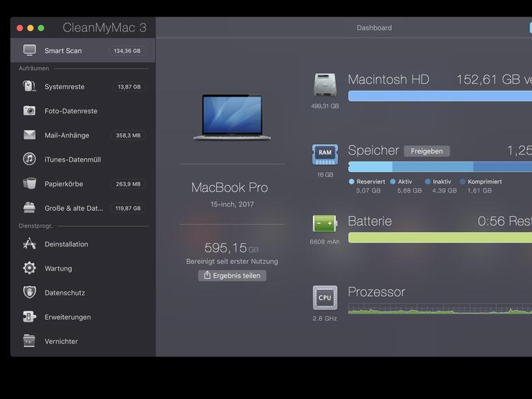
Task: Click the Vernichter shredder icon
Action: [30, 341]
